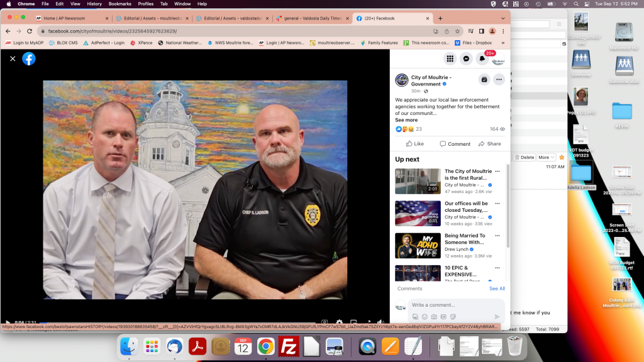Screen dimensions: 644x362
Task: Go to Facebook home via logo
Action: click(29, 58)
